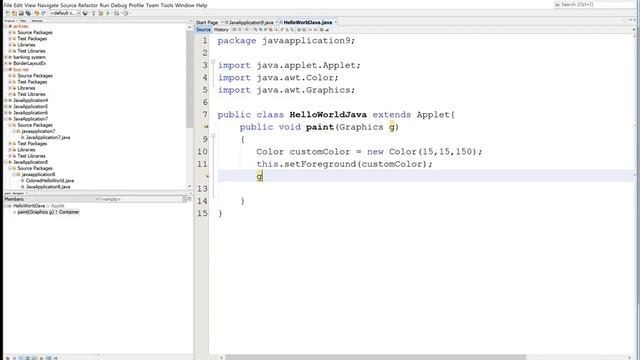640x360 pixels.
Task: Open the File menu
Action: [8, 5]
